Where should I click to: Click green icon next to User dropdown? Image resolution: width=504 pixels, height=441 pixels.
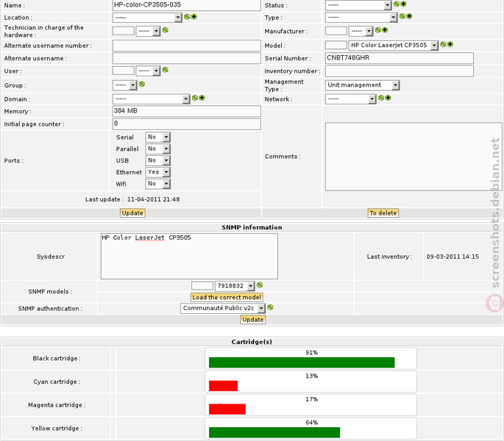(x=166, y=70)
